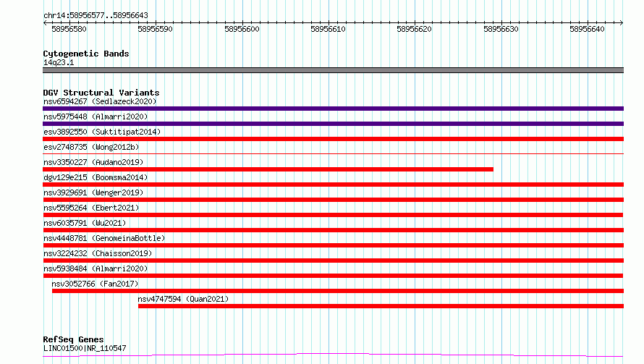The width and height of the screenshot is (644, 364).
Task: Open the esv3892550 (Suktitipat2014) variant
Action: (x=102, y=132)
